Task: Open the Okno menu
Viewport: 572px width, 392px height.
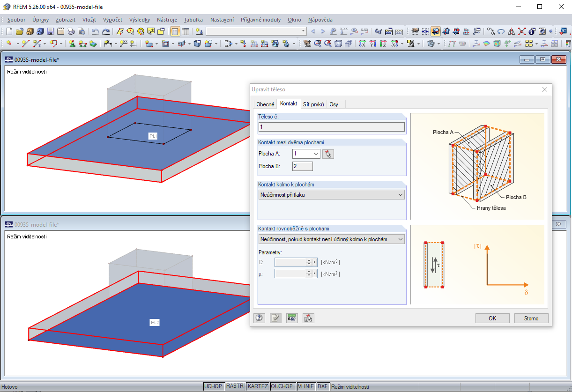Action: pyautogui.click(x=295, y=20)
